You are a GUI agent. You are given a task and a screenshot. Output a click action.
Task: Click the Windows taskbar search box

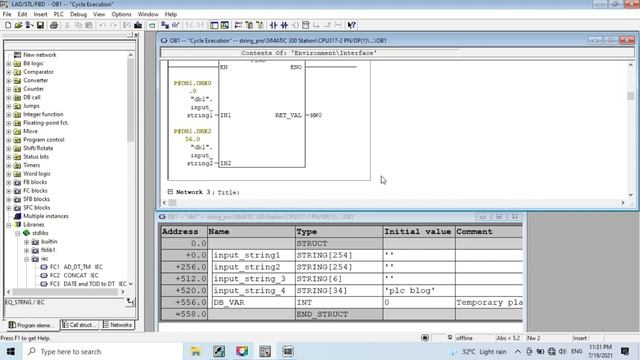pyautogui.click(x=102, y=351)
